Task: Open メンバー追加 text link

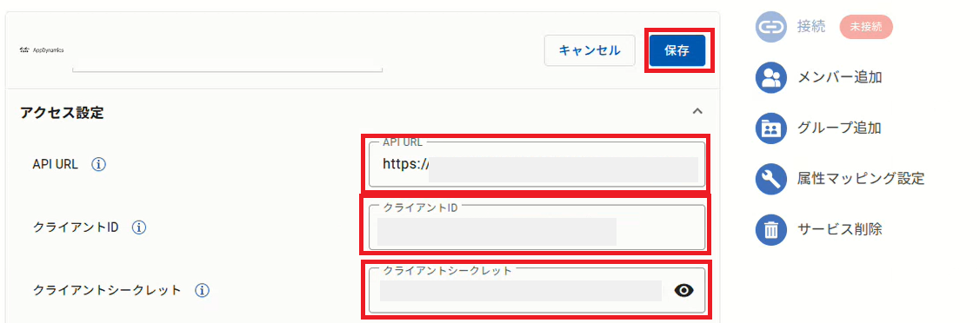Action: click(x=839, y=78)
